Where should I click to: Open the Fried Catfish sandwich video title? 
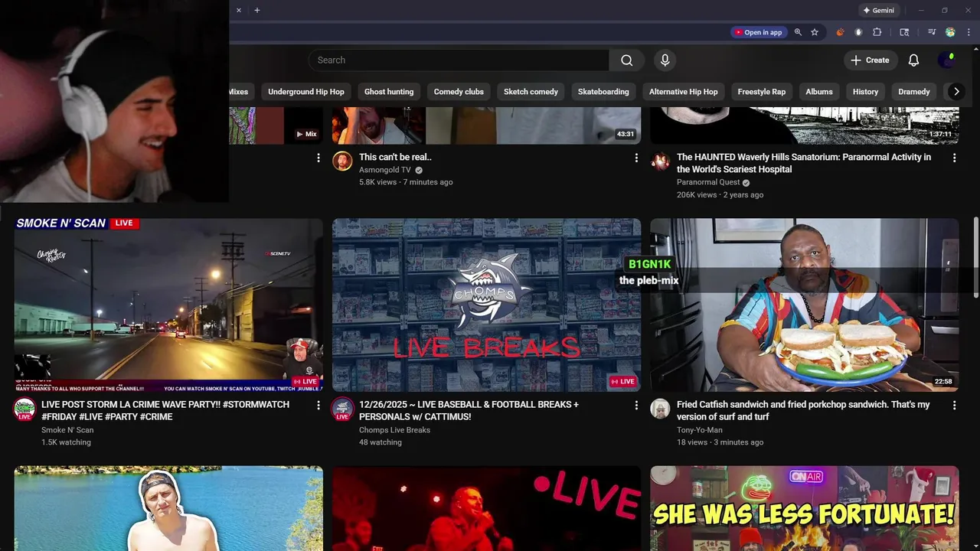coord(803,410)
